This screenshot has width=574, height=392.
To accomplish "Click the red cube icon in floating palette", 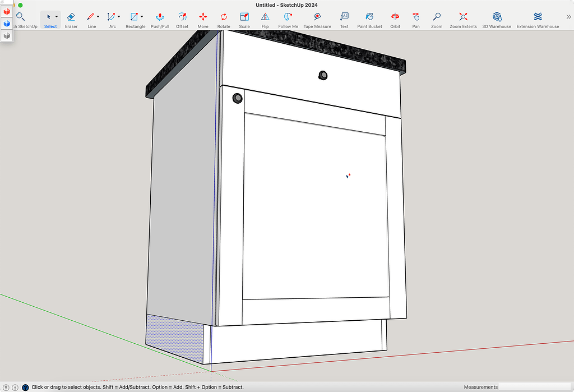I will click(x=6, y=11).
